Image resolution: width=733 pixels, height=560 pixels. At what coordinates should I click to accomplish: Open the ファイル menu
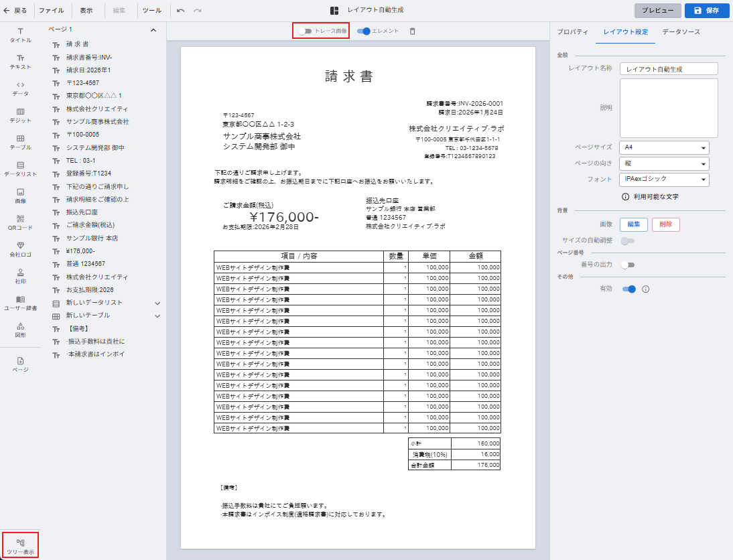52,11
